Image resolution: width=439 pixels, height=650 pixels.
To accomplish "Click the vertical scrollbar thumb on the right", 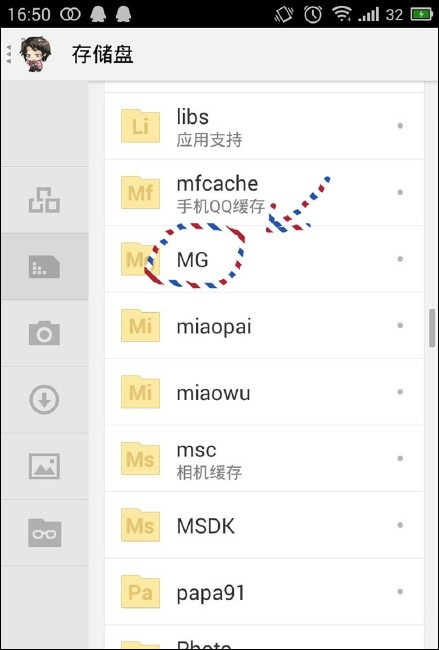I will [x=432, y=327].
